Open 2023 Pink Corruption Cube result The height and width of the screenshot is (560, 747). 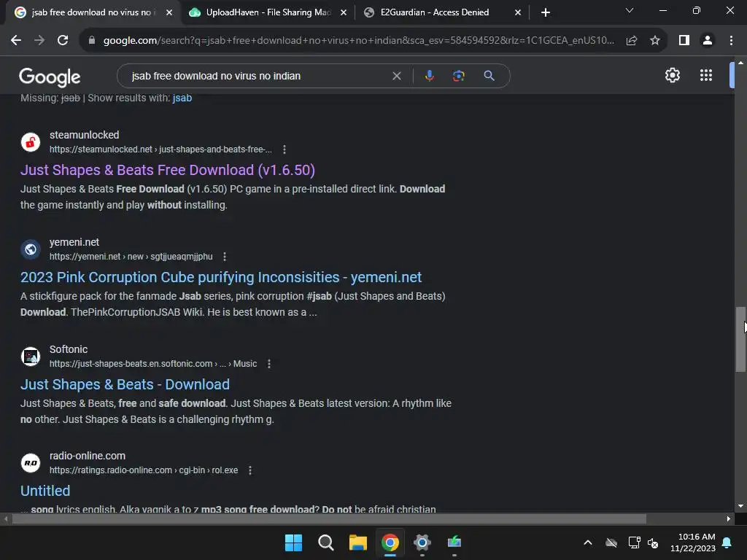pos(221,277)
